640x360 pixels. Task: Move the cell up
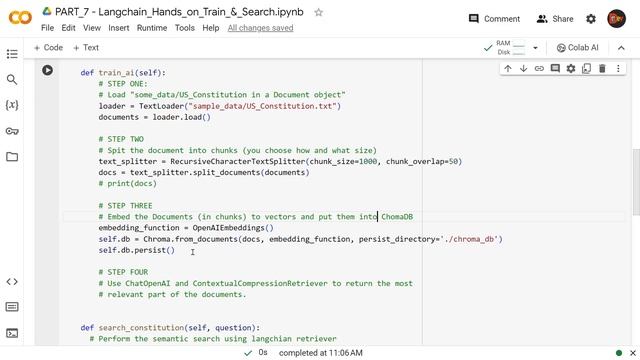click(x=508, y=69)
